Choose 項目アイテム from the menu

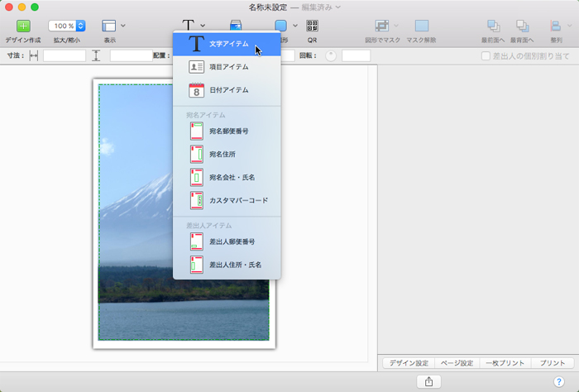tap(227, 67)
